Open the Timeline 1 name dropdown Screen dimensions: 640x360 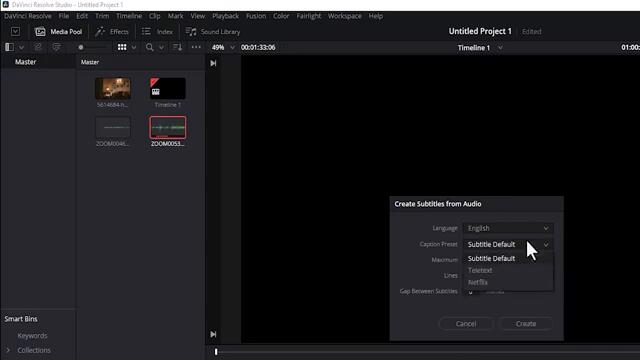pyautogui.click(x=480, y=48)
